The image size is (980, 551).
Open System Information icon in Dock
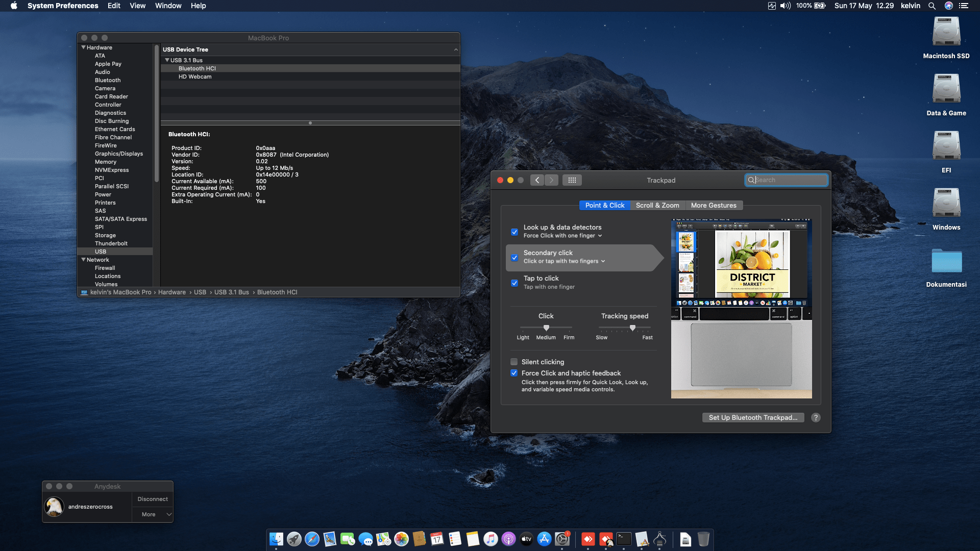[x=659, y=539]
